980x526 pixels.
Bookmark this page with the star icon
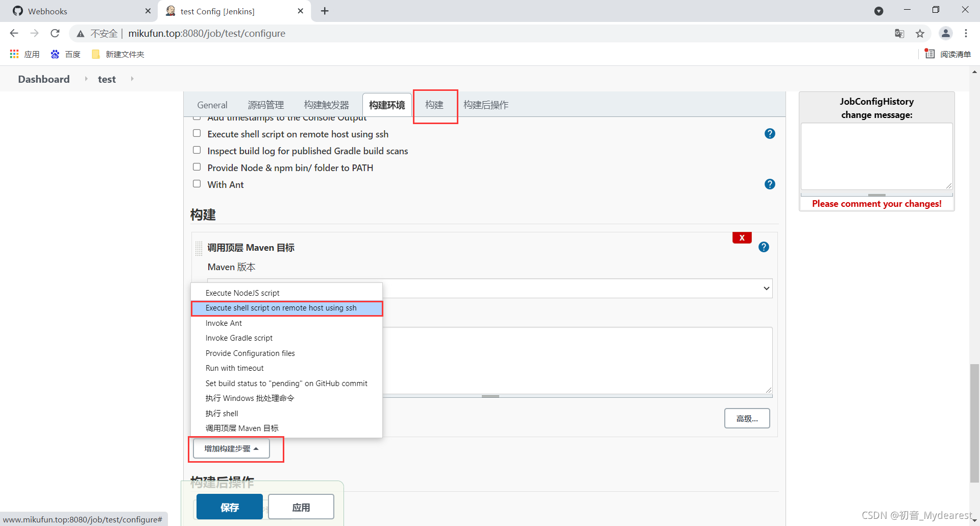(920, 33)
